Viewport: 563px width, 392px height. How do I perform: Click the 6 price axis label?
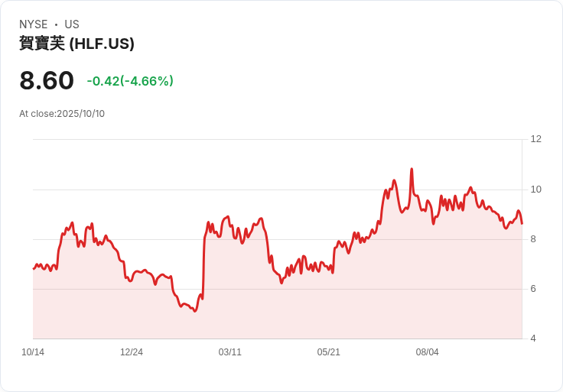[x=533, y=289]
